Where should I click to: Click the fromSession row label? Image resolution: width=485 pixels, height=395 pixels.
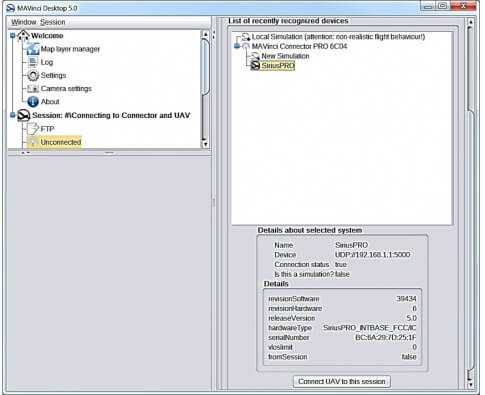[x=288, y=357]
